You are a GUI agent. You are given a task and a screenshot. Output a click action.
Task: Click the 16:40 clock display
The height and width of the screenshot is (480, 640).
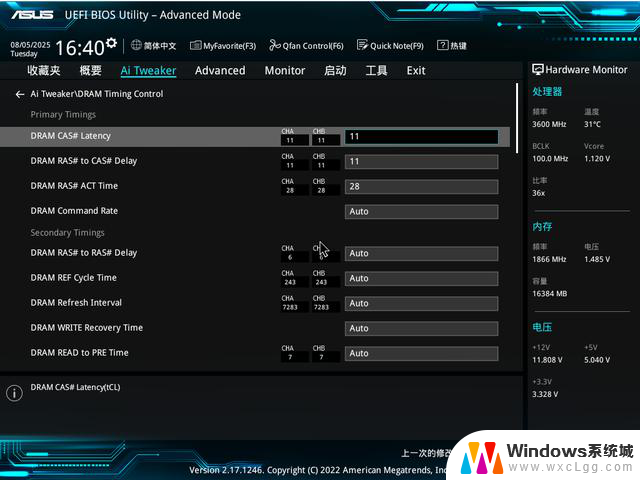(x=80, y=48)
